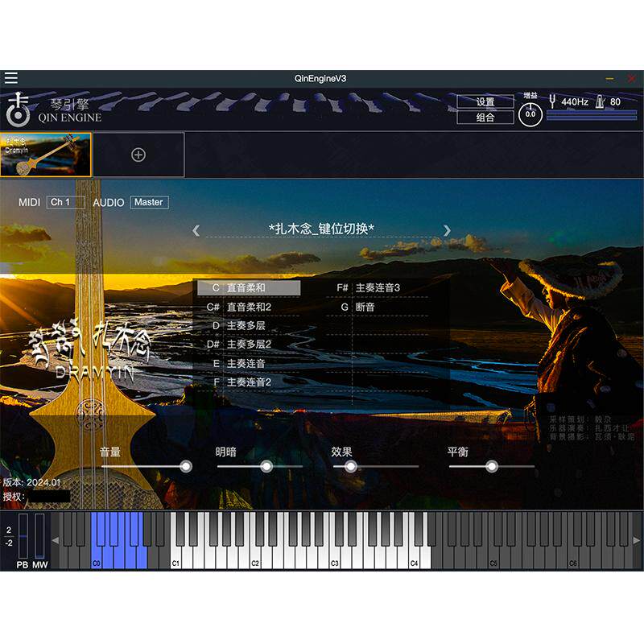
Task: Click the tuning fork icon
Action: pos(552,101)
